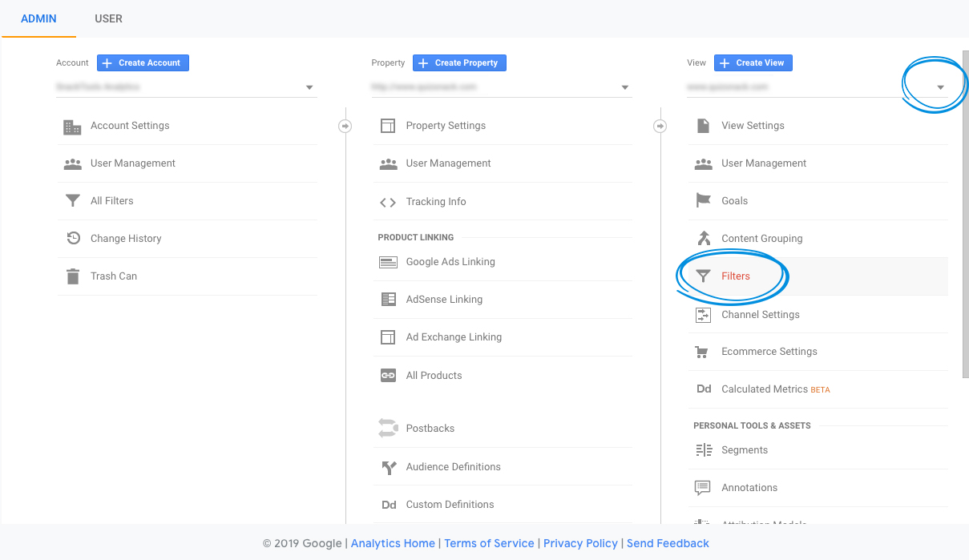Click the Create Account button
The width and height of the screenshot is (969, 560).
[x=143, y=62]
